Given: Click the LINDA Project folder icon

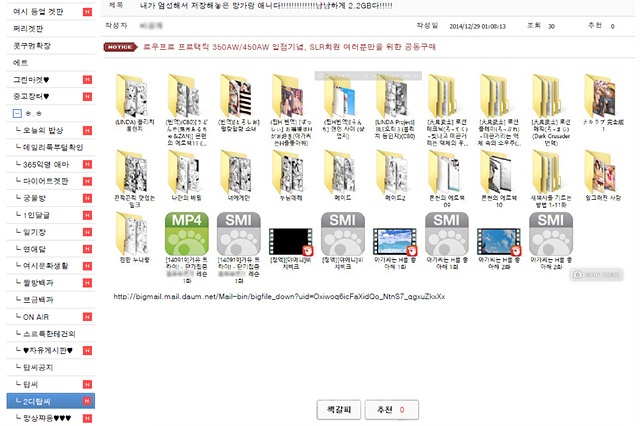Looking at the screenshot, I should tap(393, 96).
